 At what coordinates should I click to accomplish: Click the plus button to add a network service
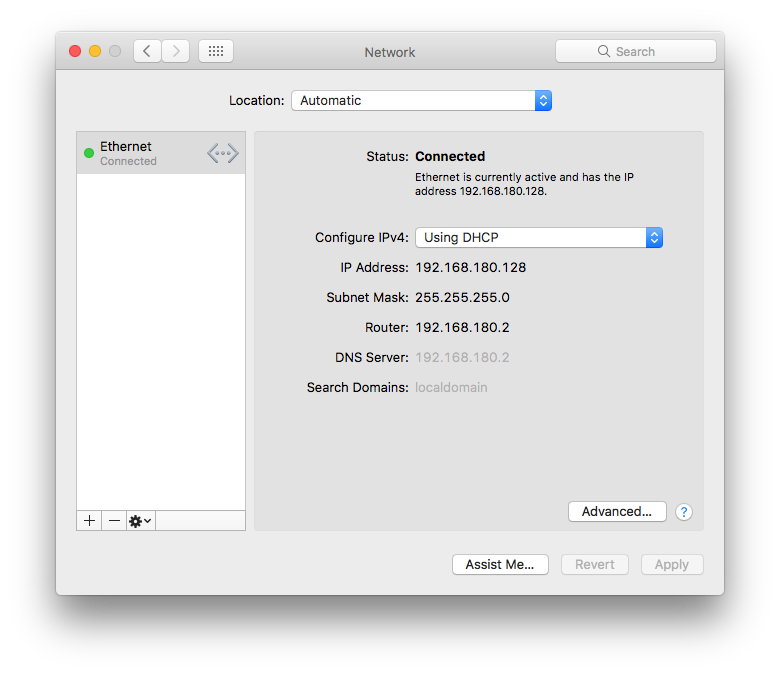(90, 521)
